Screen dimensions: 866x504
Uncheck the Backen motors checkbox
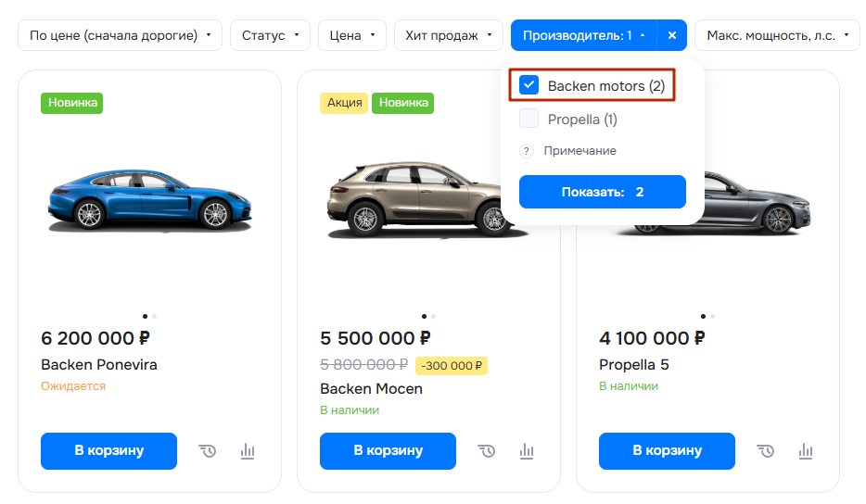coord(529,86)
